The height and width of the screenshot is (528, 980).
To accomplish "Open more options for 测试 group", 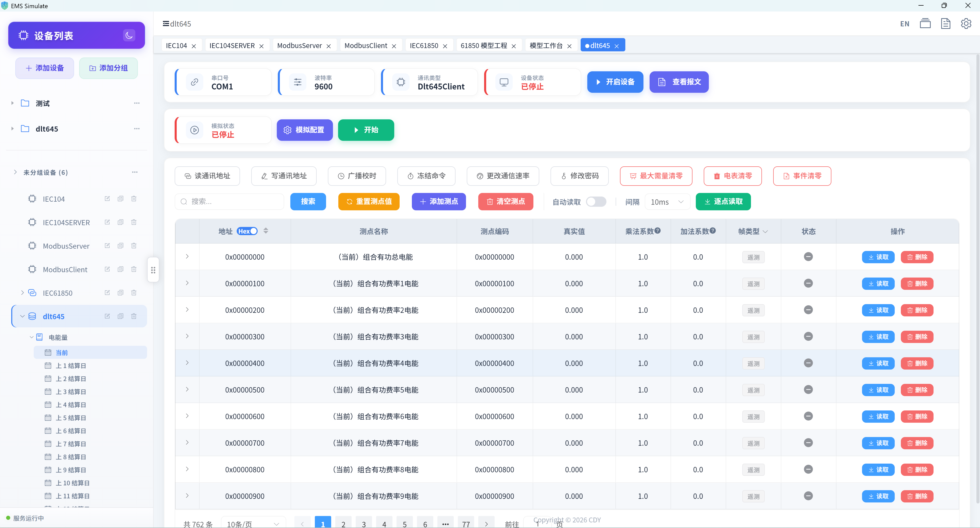I will 137,103.
